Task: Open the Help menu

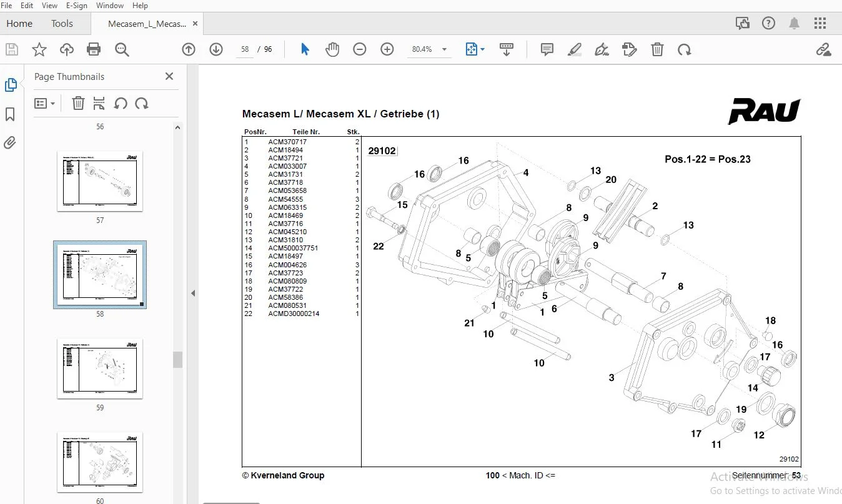Action: point(141,6)
